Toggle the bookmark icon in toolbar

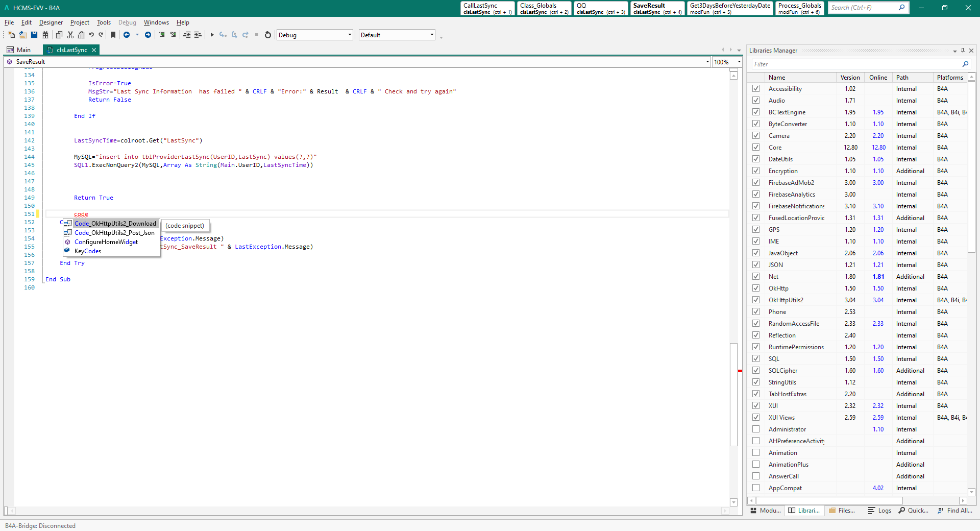(113, 35)
